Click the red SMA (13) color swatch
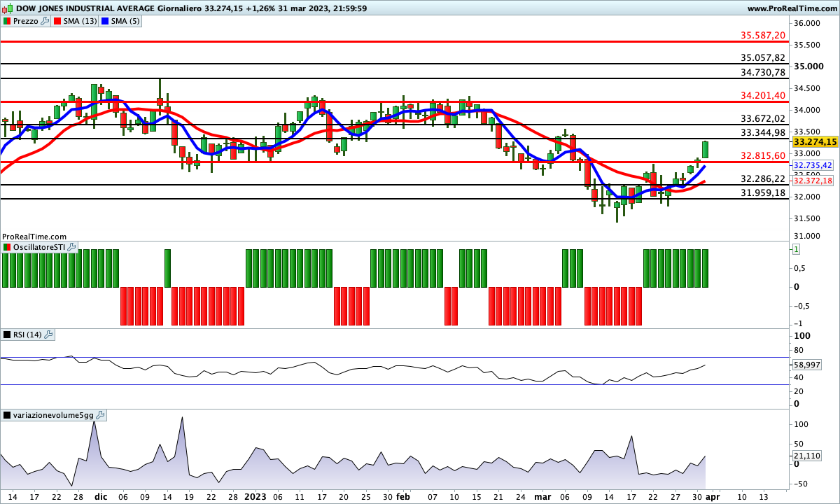This screenshot has width=840, height=504. [57, 21]
